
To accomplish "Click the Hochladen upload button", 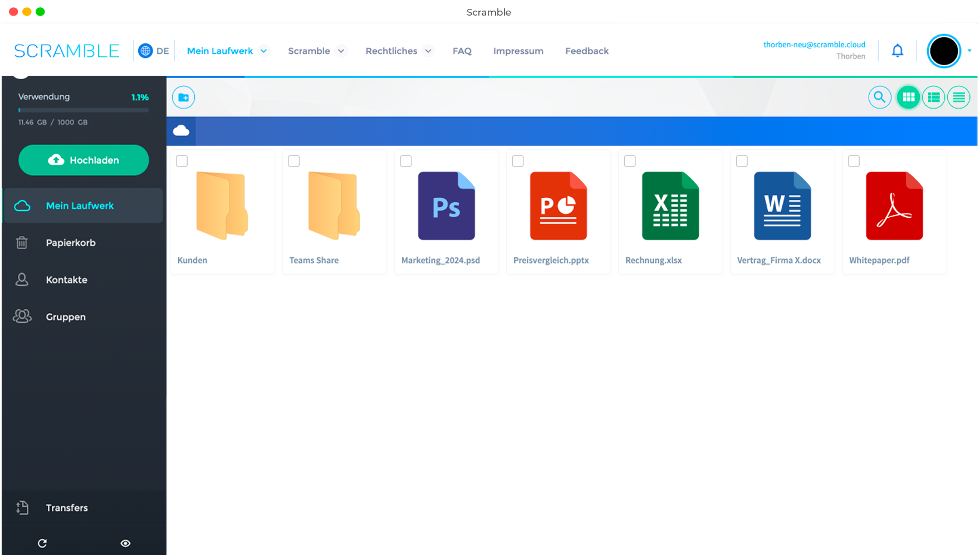I will [84, 160].
